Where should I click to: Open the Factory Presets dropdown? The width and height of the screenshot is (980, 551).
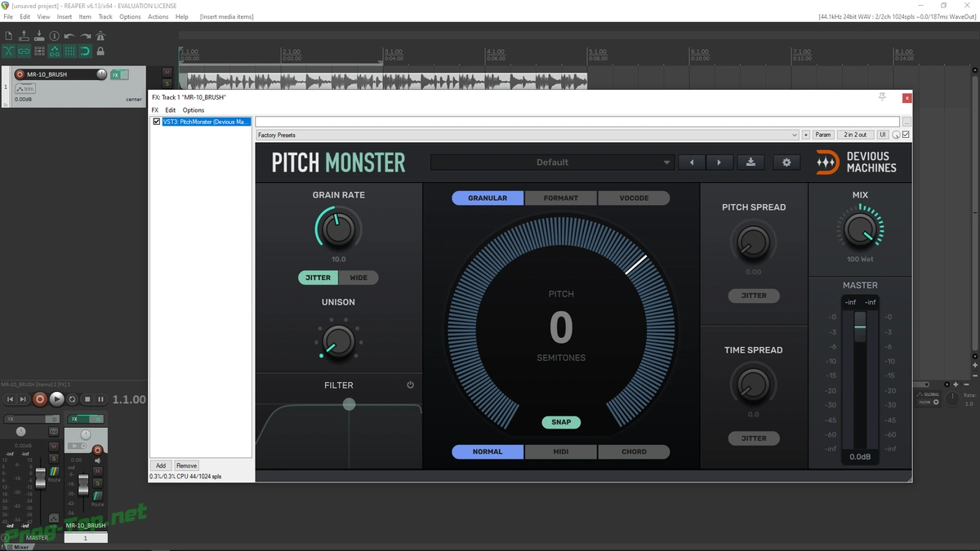pos(527,135)
